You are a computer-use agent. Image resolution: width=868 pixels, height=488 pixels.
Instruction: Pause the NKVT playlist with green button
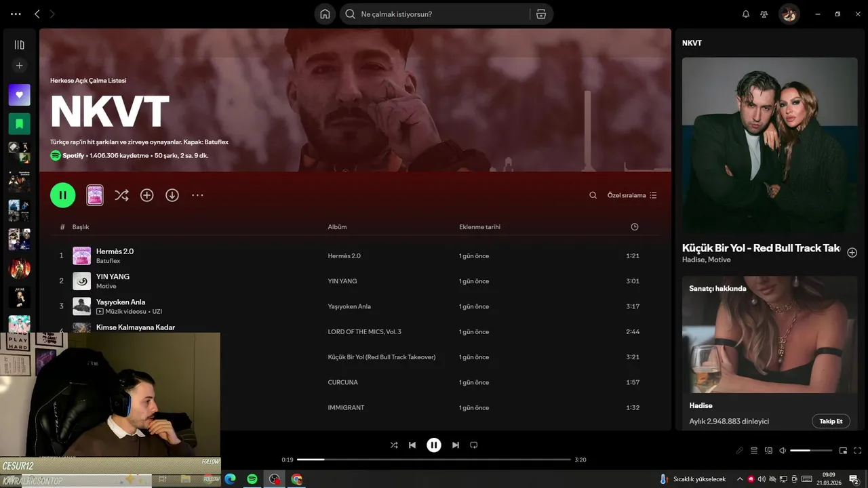62,195
